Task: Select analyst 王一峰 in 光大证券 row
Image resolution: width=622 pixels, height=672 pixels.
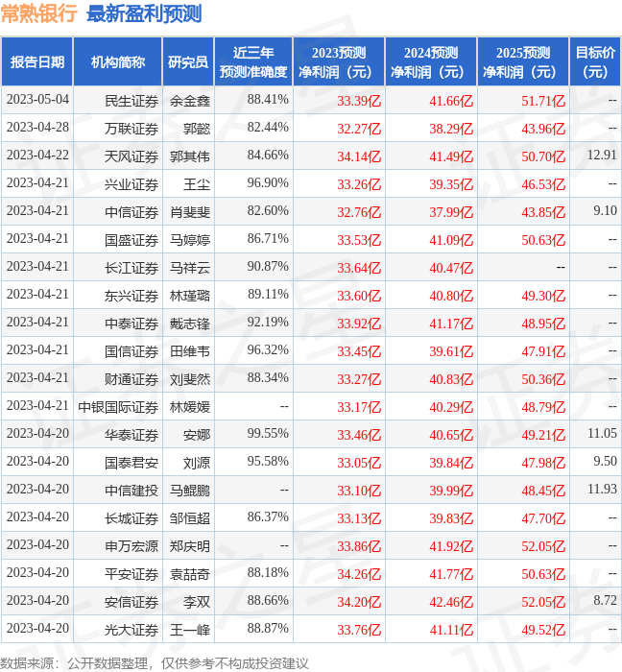Action: [x=190, y=630]
